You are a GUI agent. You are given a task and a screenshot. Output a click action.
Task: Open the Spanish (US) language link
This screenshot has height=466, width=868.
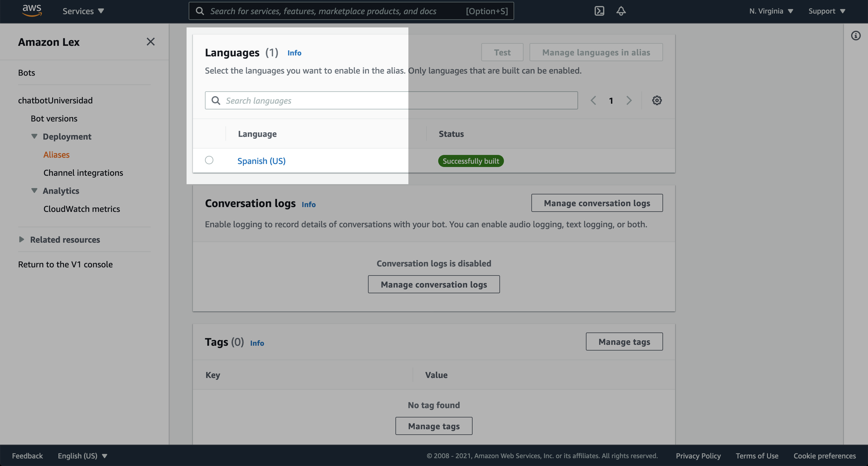click(x=261, y=161)
